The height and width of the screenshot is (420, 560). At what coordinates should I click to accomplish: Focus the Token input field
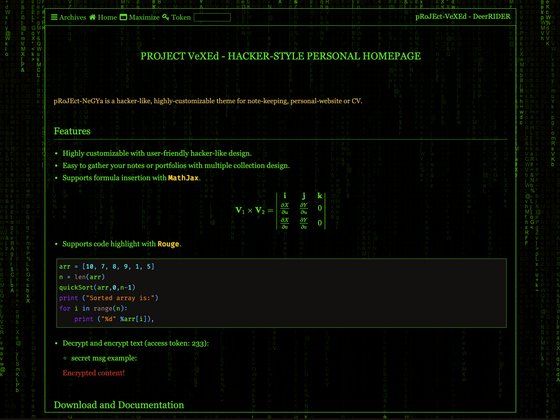point(212,17)
